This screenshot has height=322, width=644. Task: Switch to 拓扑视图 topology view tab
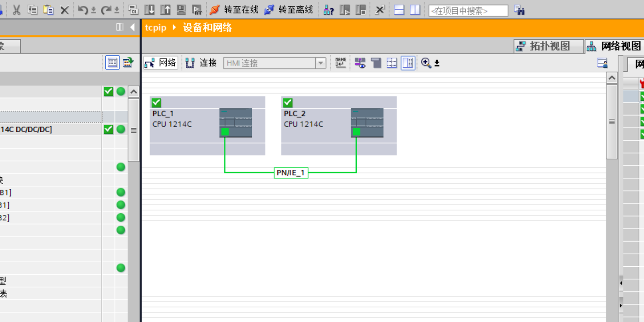549,46
